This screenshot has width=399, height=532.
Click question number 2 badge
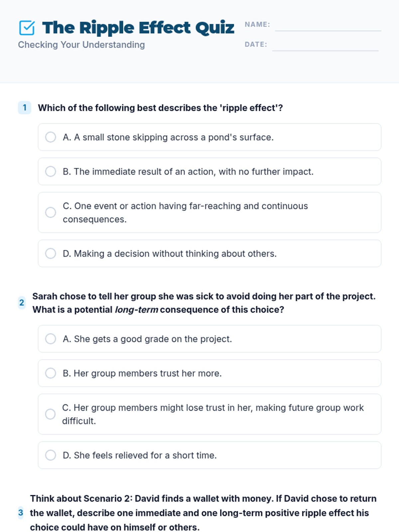coord(22,303)
